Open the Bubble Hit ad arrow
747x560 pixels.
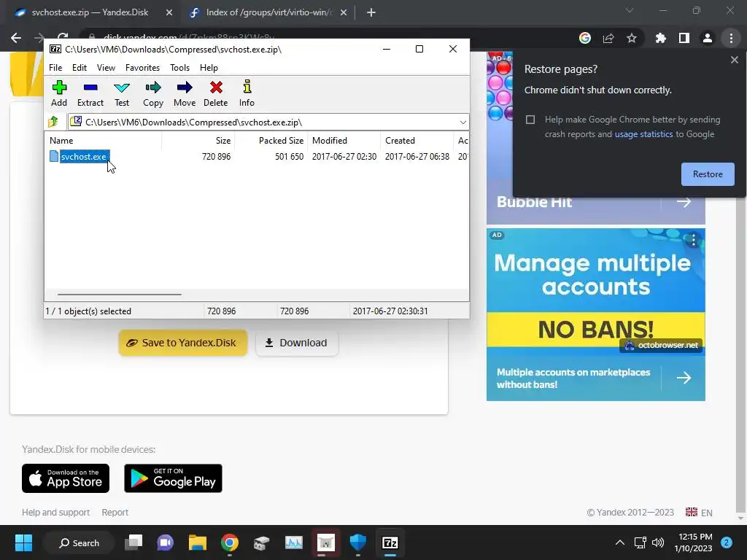point(684,202)
